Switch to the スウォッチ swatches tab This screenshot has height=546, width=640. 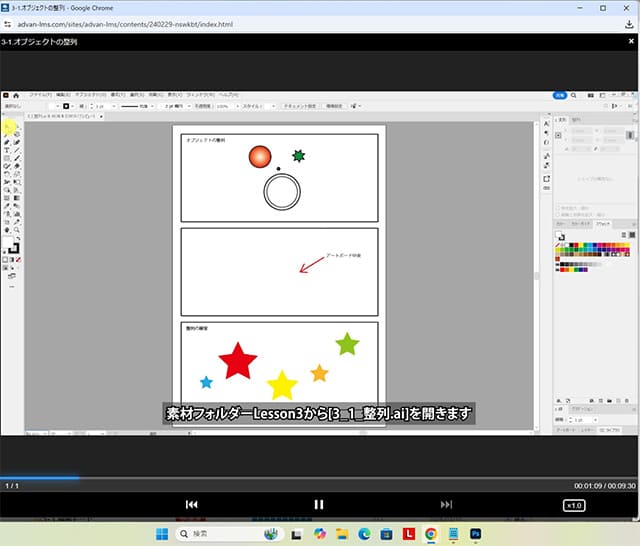[603, 223]
